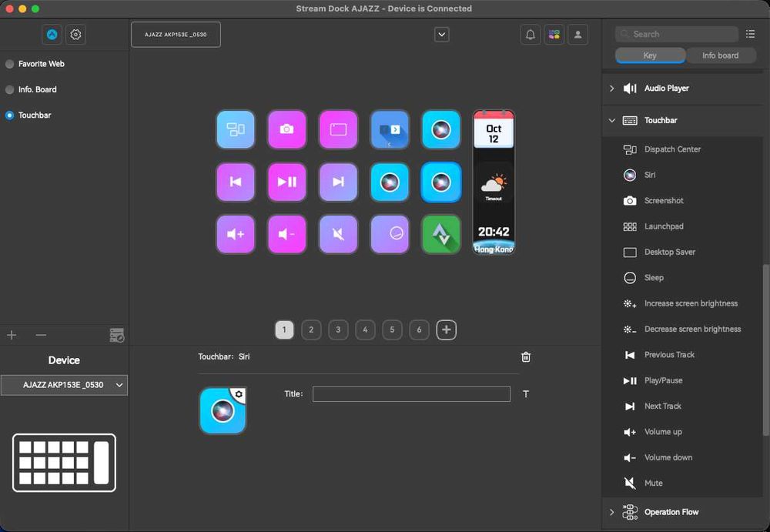This screenshot has width=770, height=532.
Task: Select Siri in the action list
Action: [682, 175]
